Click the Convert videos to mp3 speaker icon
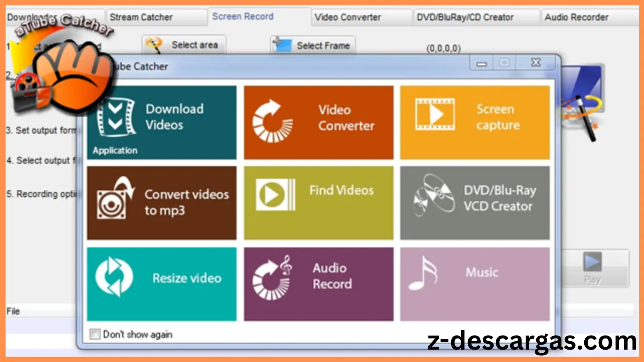644x362 pixels. point(115,198)
